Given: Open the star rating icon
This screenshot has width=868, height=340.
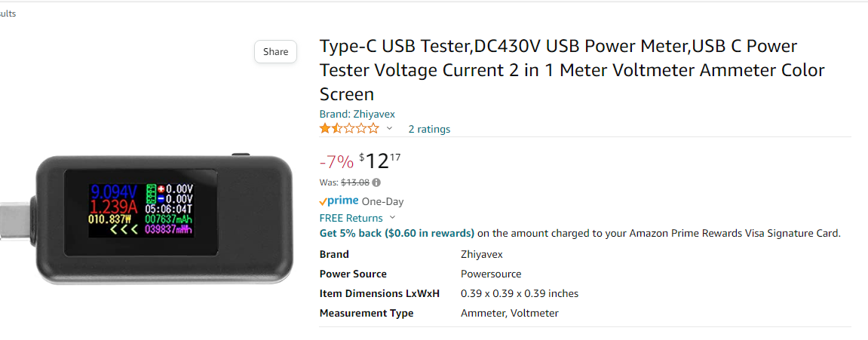Looking at the screenshot, I should 349,129.
